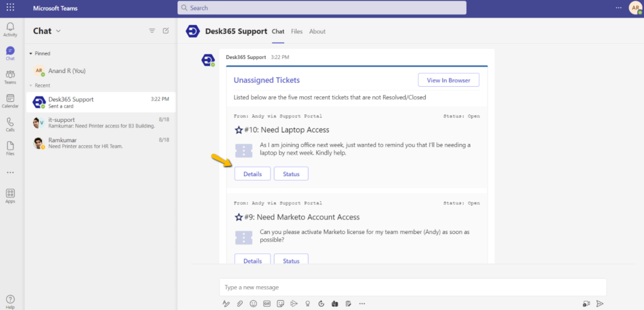Start a new chat with compose icon
This screenshot has width=644, height=310.
pyautogui.click(x=166, y=31)
